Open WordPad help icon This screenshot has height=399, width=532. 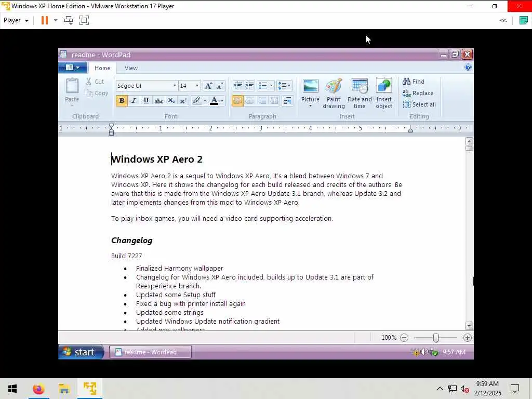[x=468, y=67]
